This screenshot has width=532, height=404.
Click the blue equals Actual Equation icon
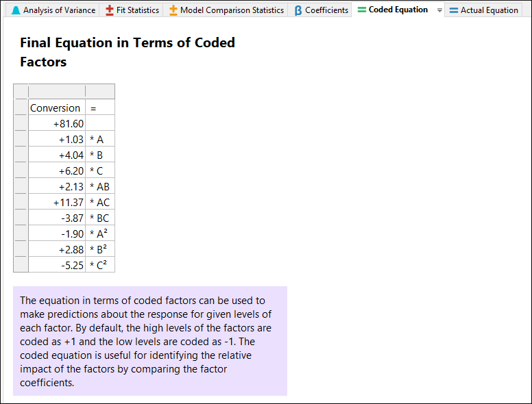click(x=454, y=10)
